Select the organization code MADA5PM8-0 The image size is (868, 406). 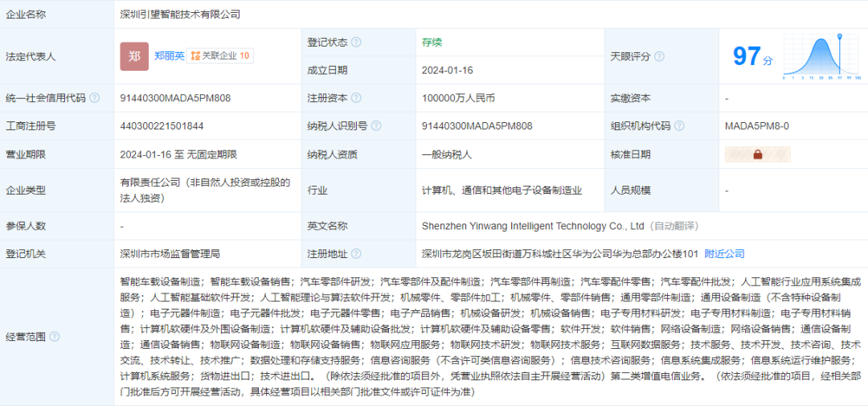point(756,126)
